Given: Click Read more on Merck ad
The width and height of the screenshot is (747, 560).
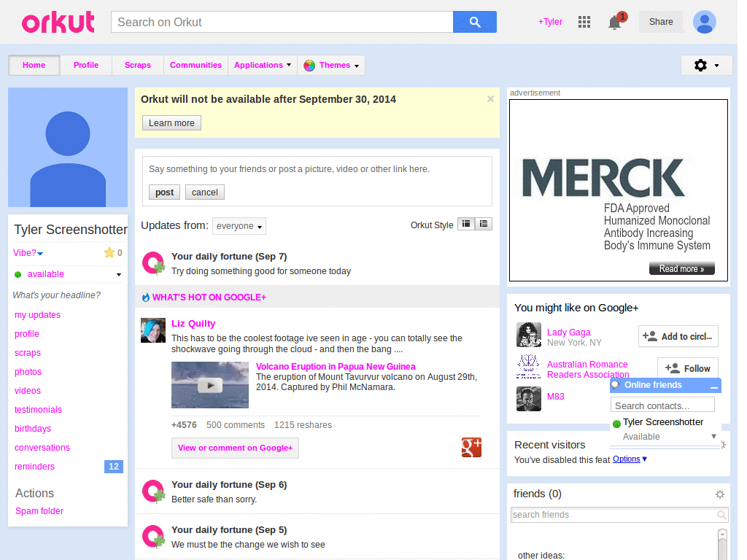Looking at the screenshot, I should pyautogui.click(x=682, y=268).
